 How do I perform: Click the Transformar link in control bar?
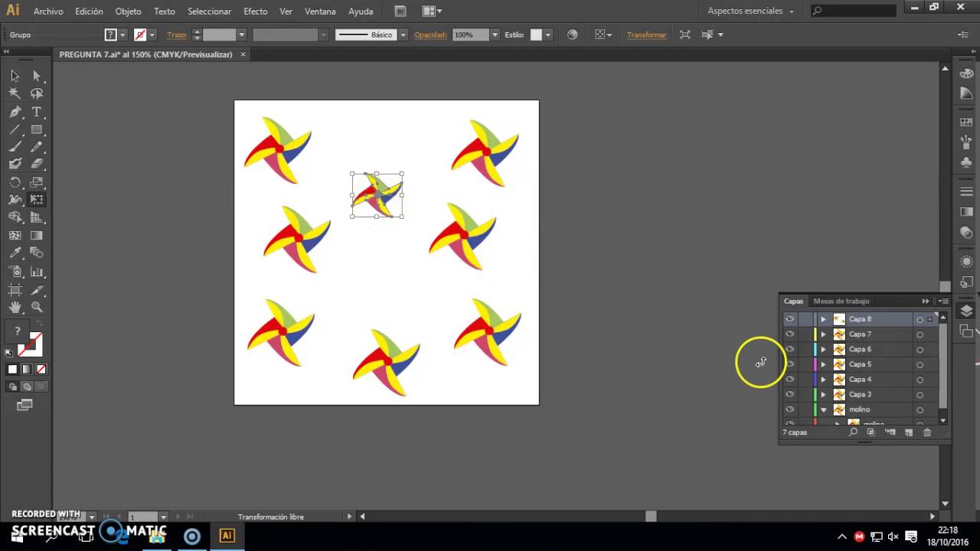point(646,35)
